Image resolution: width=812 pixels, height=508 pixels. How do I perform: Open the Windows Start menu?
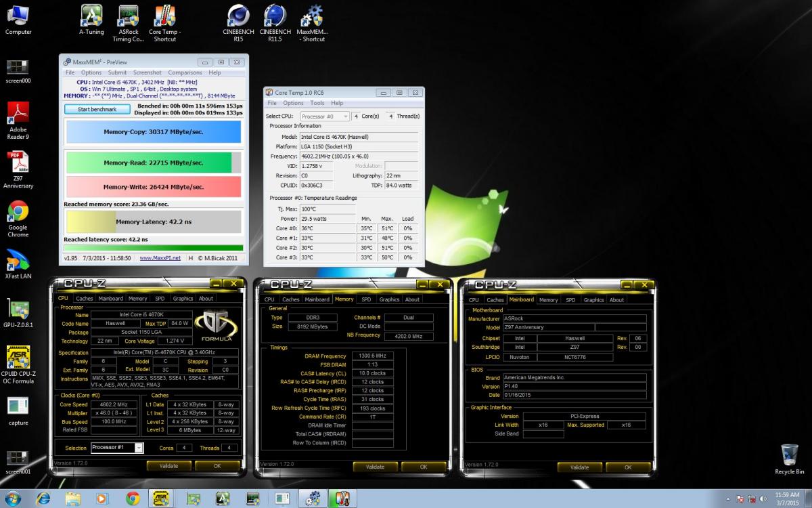point(13,499)
